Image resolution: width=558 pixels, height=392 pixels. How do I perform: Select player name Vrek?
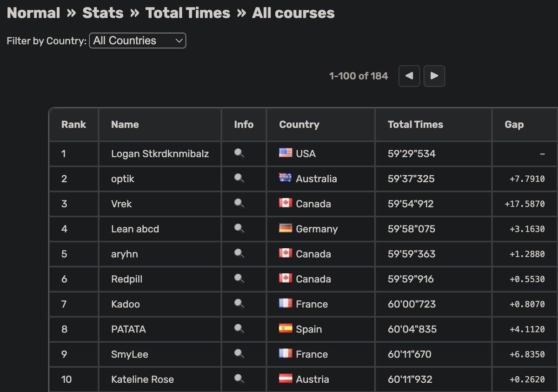(x=122, y=204)
